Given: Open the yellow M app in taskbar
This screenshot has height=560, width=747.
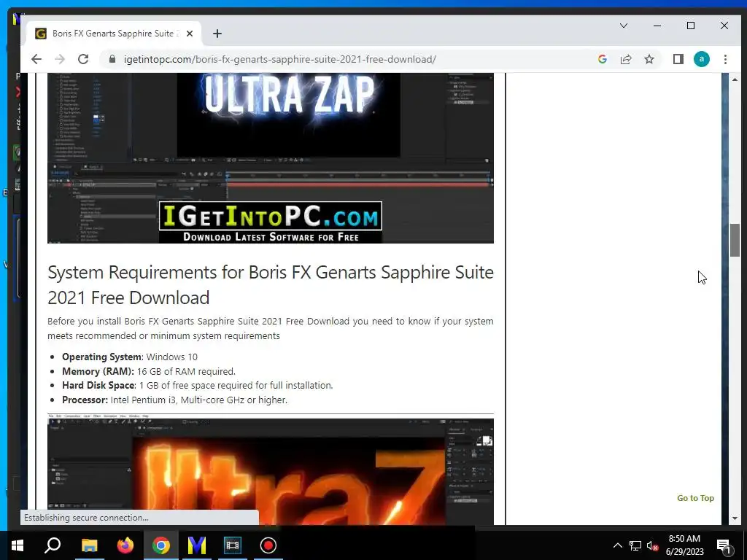Looking at the screenshot, I should pos(196,545).
